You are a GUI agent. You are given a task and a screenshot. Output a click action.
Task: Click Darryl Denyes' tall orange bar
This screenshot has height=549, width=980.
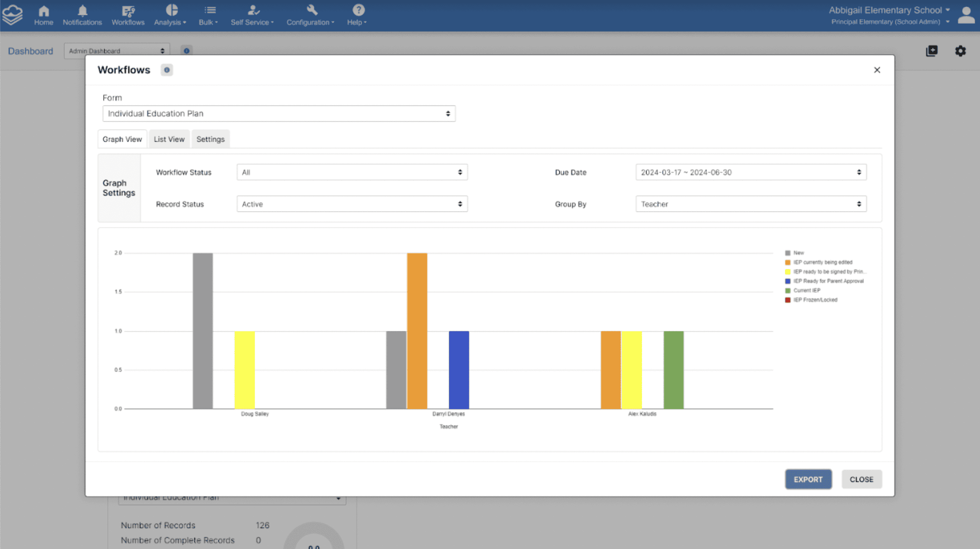[x=417, y=331]
